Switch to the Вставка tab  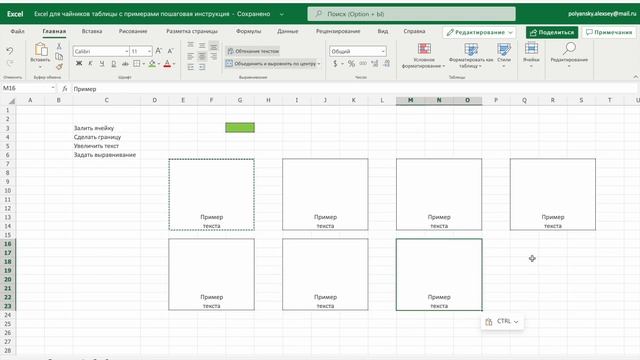coord(92,31)
